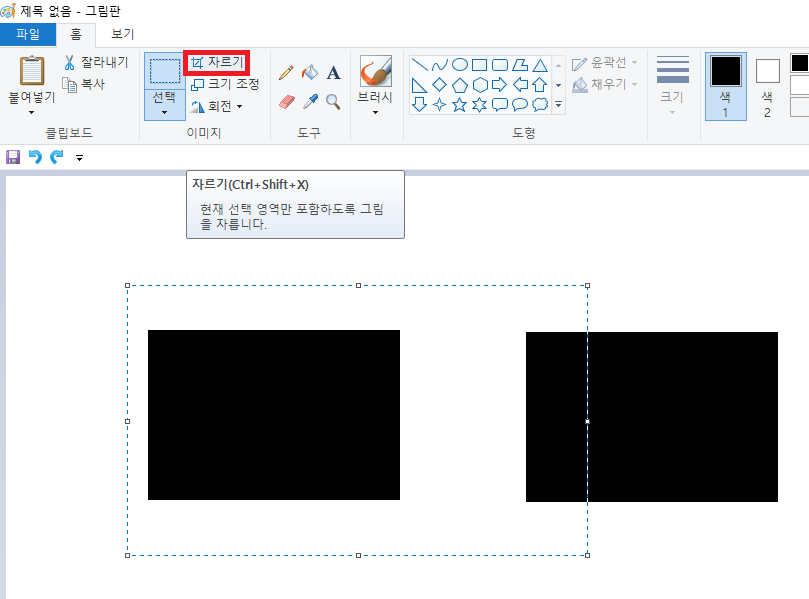Click bottom-right selection handle on canvas
This screenshot has width=809, height=599.
pos(587,555)
